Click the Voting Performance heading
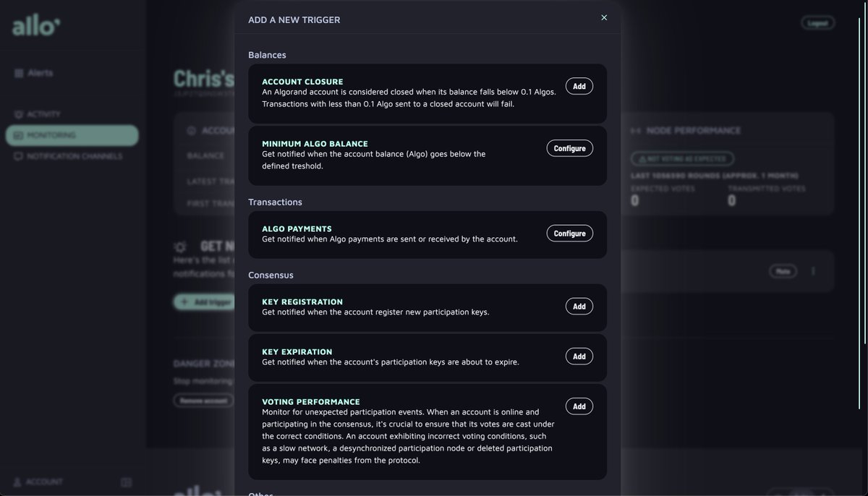Viewport: 868px width, 496px height. (x=311, y=401)
